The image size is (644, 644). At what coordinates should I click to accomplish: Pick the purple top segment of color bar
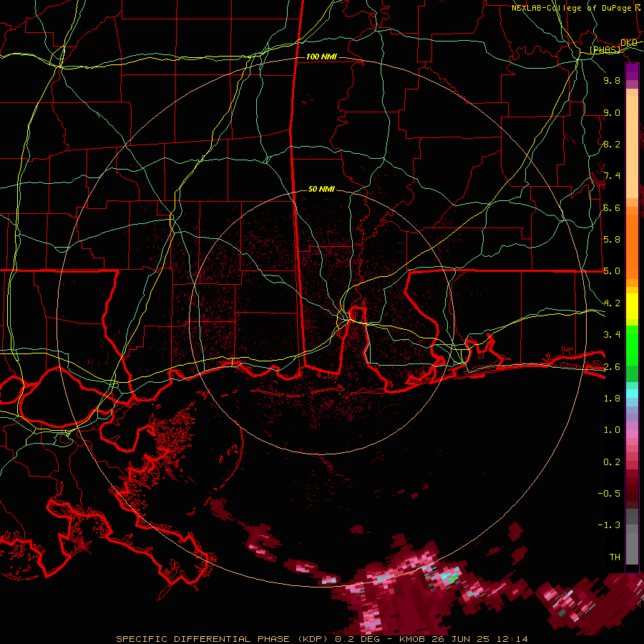coord(632,72)
